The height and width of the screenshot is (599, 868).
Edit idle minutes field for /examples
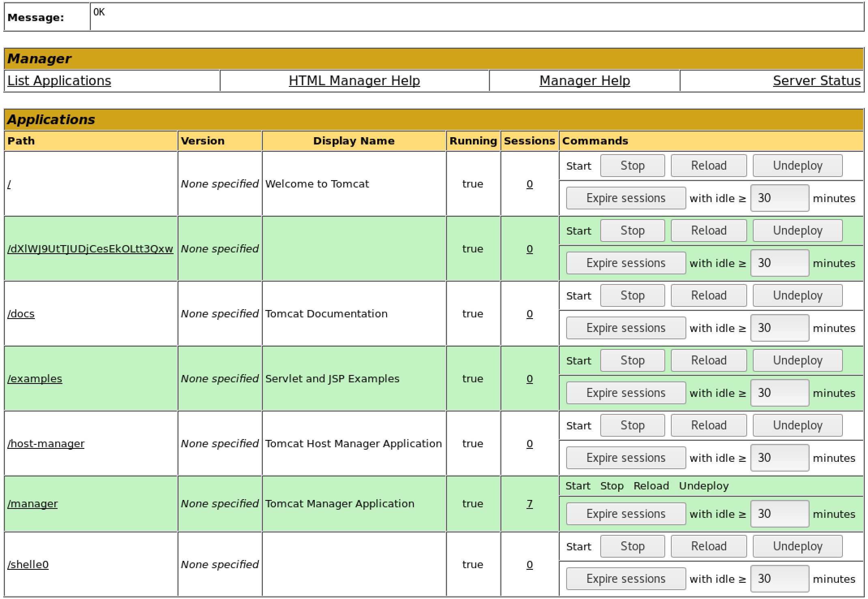click(780, 393)
